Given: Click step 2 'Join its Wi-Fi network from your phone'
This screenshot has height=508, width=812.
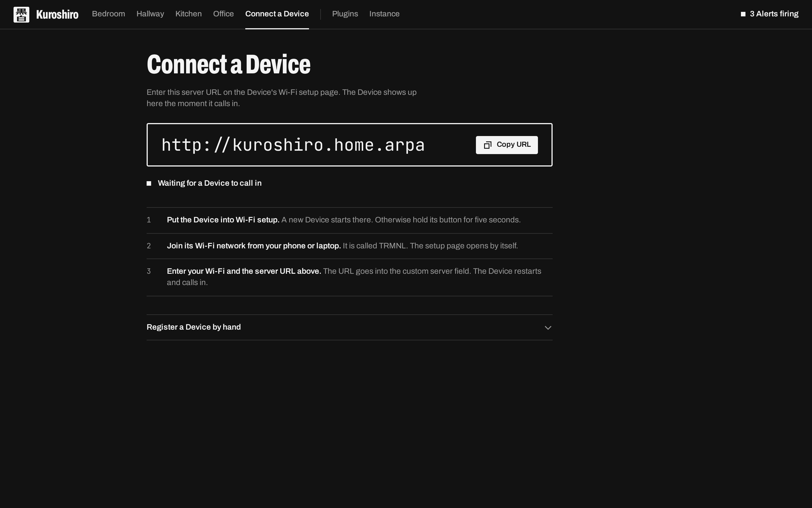Looking at the screenshot, I should 254,246.
